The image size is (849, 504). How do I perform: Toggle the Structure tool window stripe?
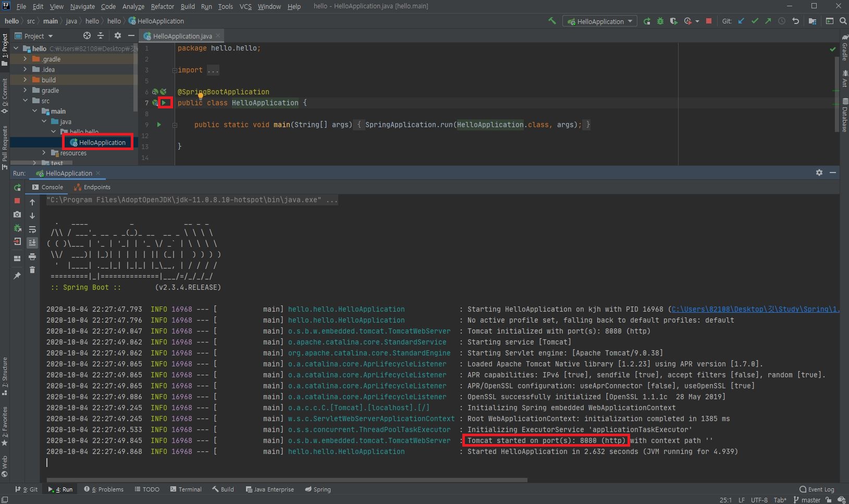click(5, 376)
